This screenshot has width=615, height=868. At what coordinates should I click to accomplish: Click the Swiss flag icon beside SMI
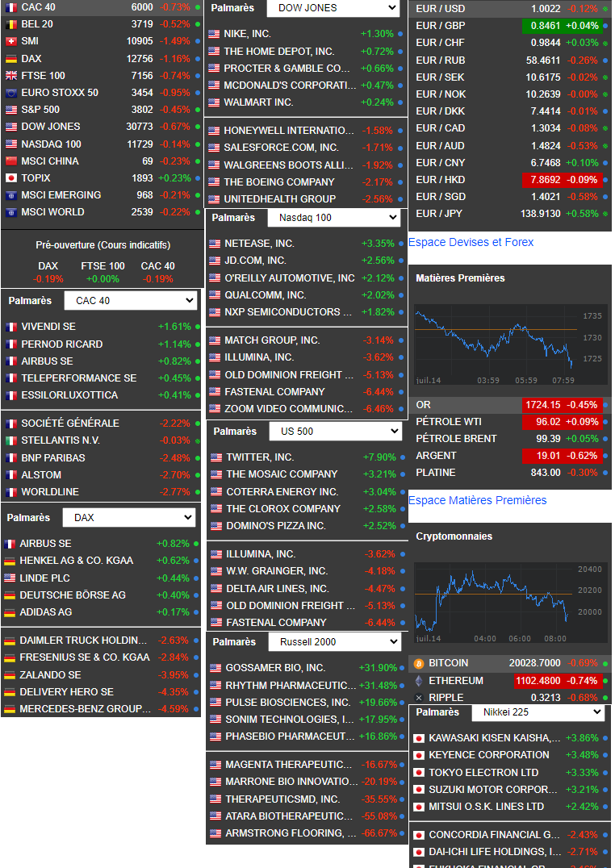tap(11, 41)
